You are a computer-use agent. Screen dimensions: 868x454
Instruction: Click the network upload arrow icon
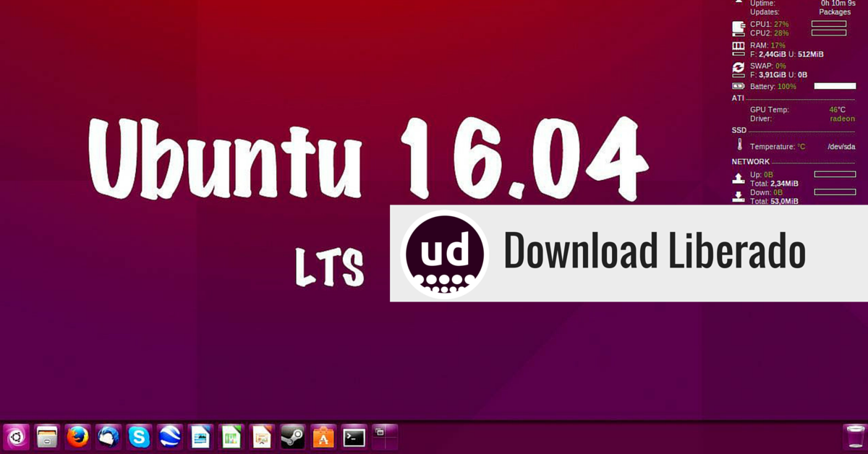(x=739, y=179)
